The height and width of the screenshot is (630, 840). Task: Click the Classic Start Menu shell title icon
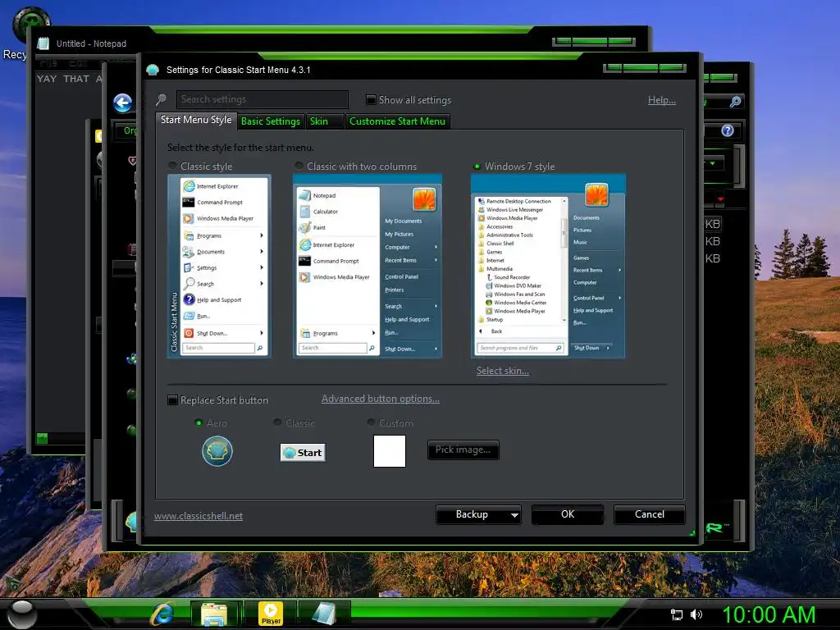click(x=153, y=71)
